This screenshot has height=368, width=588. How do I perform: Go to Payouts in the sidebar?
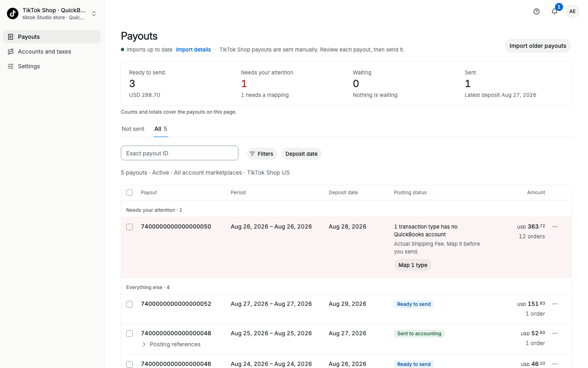[x=52, y=37]
